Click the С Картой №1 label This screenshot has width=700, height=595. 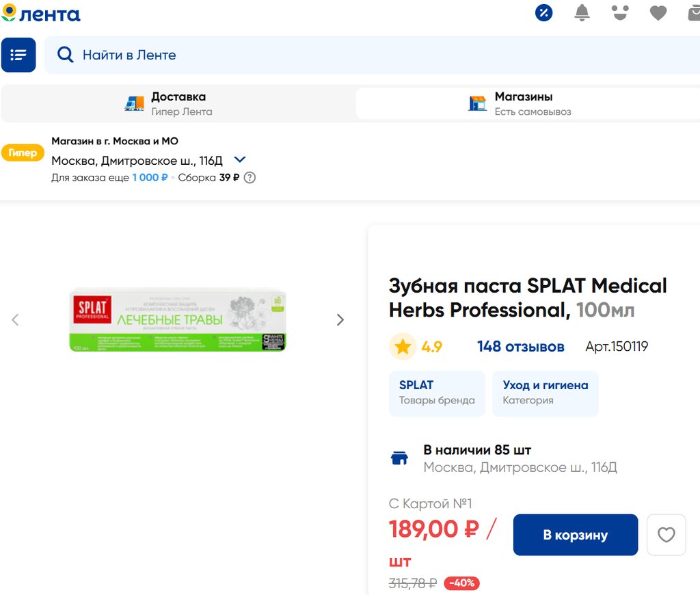tap(431, 503)
